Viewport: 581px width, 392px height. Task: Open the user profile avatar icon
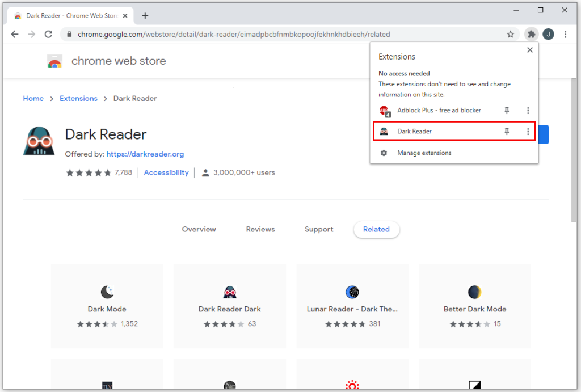pos(548,34)
